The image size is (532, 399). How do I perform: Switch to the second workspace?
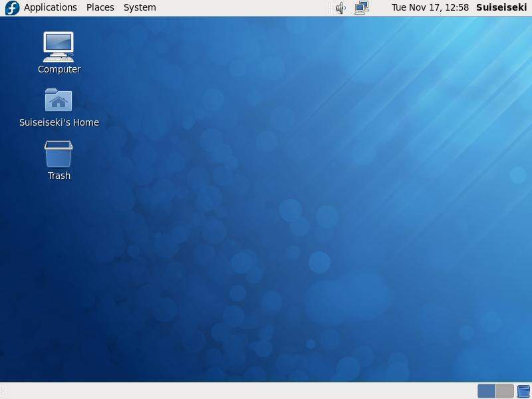point(504,390)
